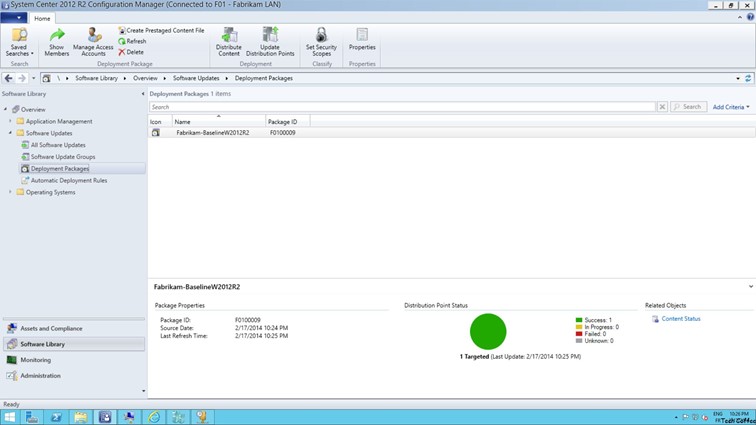Image resolution: width=756 pixels, height=425 pixels.
Task: Clear the search with the X button
Action: [662, 107]
